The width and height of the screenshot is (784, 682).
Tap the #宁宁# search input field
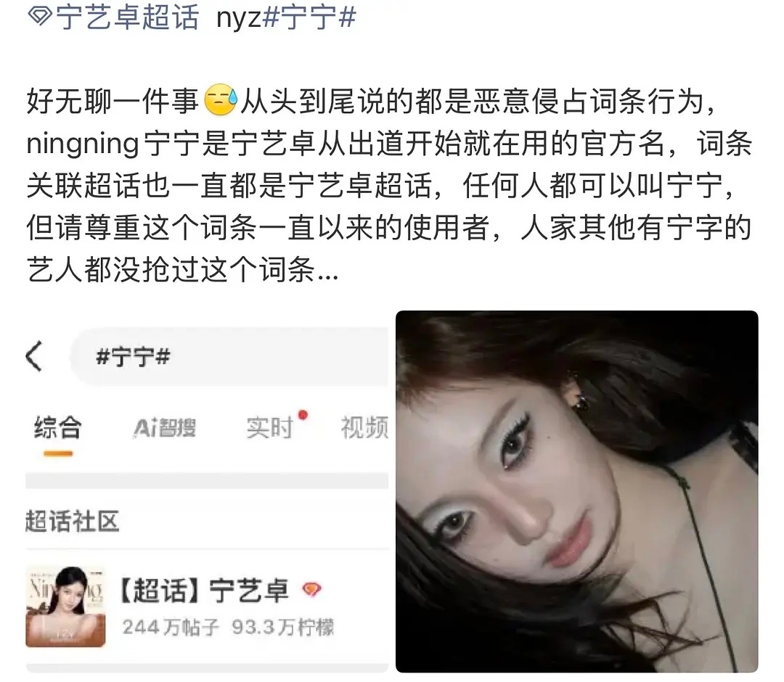(229, 356)
